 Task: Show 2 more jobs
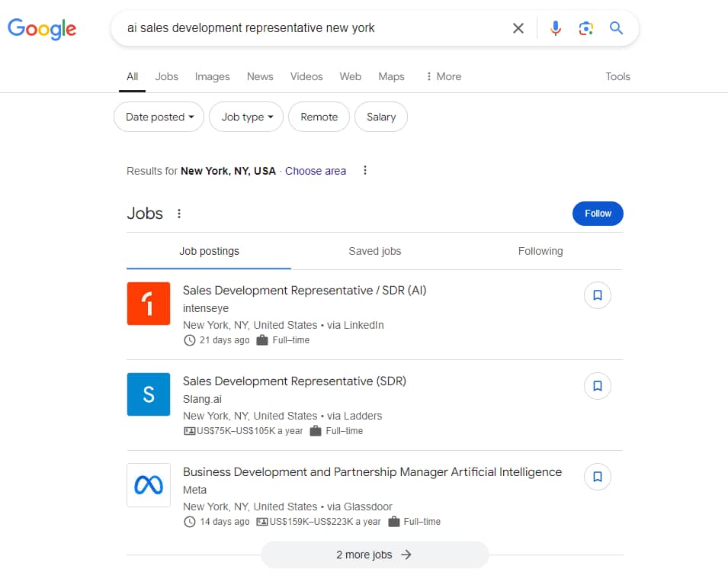click(x=374, y=555)
